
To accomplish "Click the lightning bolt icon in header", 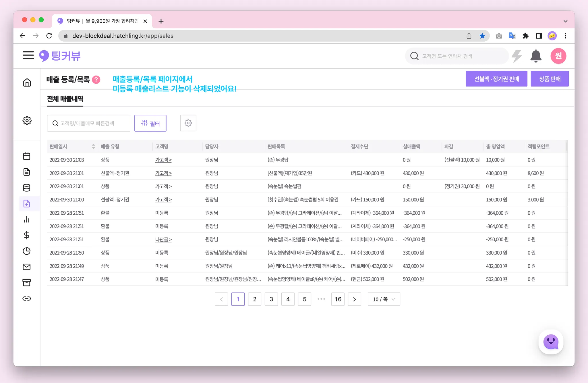I will coord(517,56).
